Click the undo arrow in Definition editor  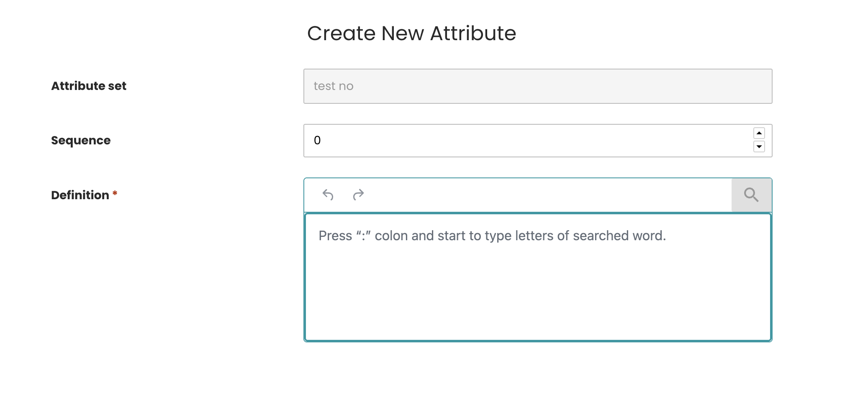[x=328, y=195]
